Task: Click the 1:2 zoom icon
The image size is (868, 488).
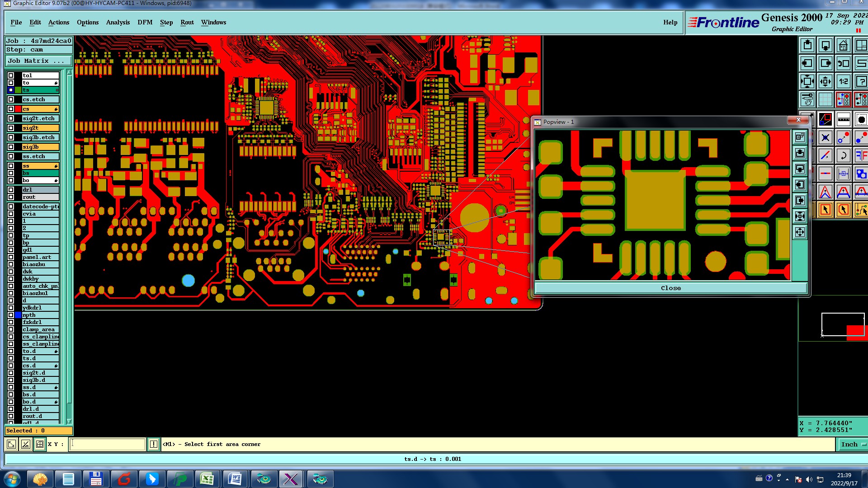Action: coord(843,82)
